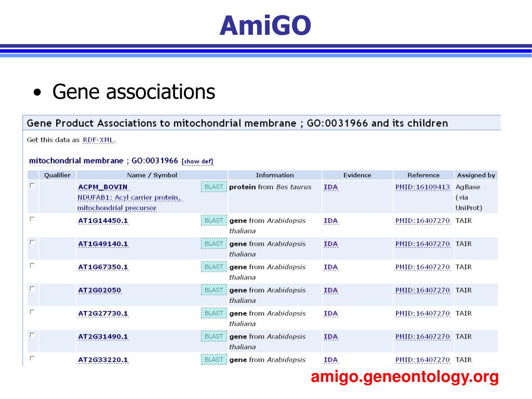Mark the AT2G27730.1 row checkbox
The image size is (532, 399).
click(32, 312)
